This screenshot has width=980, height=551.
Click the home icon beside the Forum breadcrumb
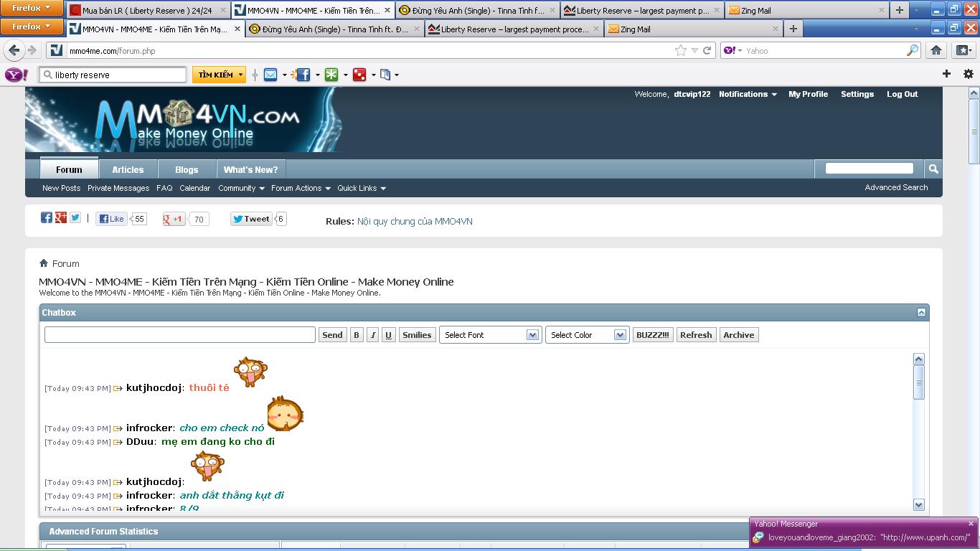pyautogui.click(x=44, y=263)
